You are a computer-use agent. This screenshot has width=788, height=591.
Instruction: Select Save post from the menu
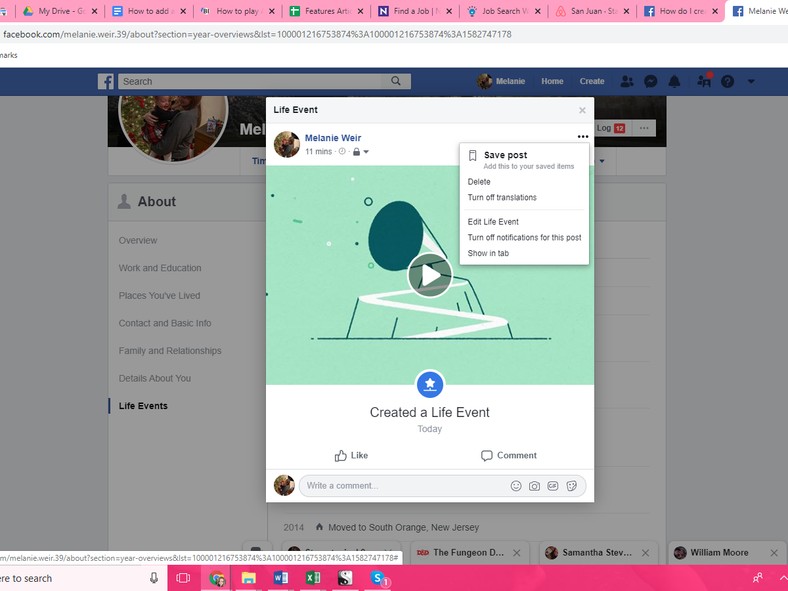524,160
